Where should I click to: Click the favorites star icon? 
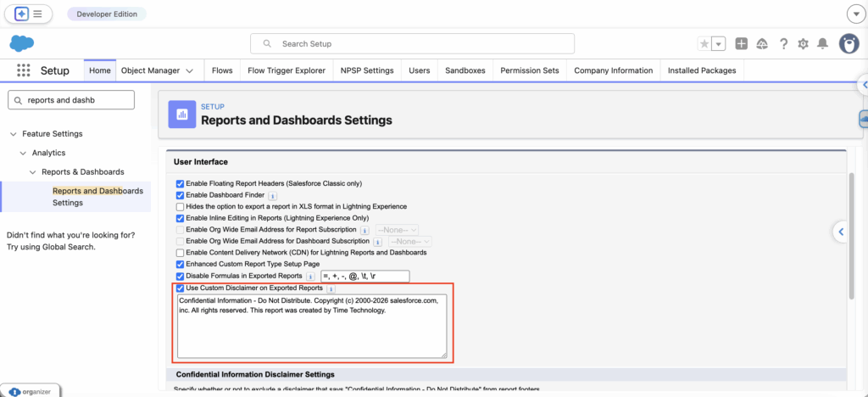(704, 44)
